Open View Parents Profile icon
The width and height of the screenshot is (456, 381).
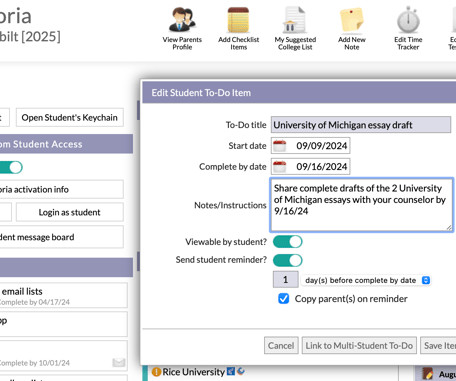point(182,20)
